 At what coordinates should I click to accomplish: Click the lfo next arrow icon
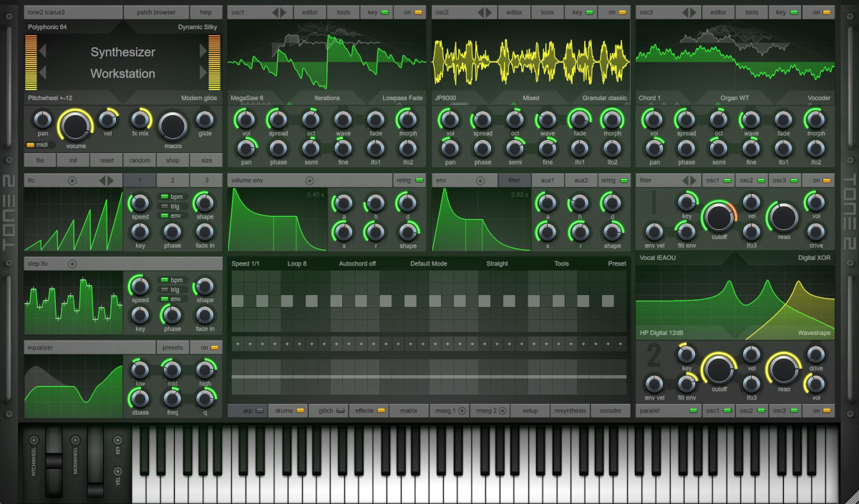110,180
